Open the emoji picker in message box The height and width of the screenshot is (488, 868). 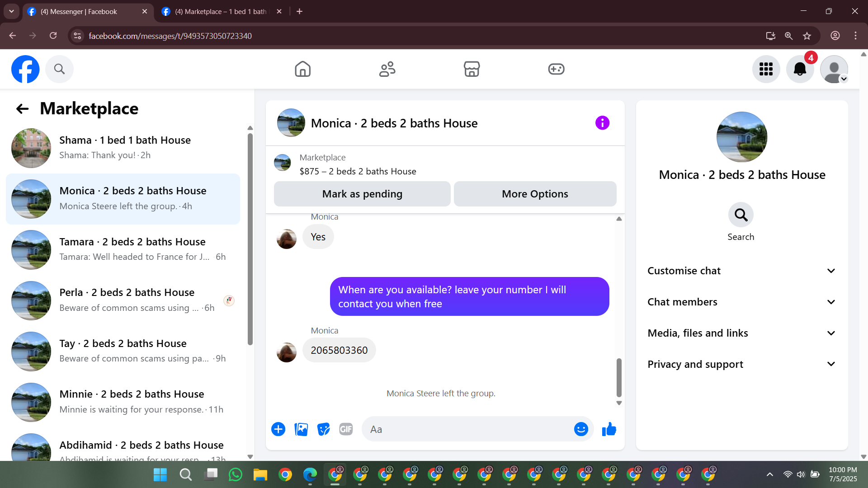(x=581, y=429)
